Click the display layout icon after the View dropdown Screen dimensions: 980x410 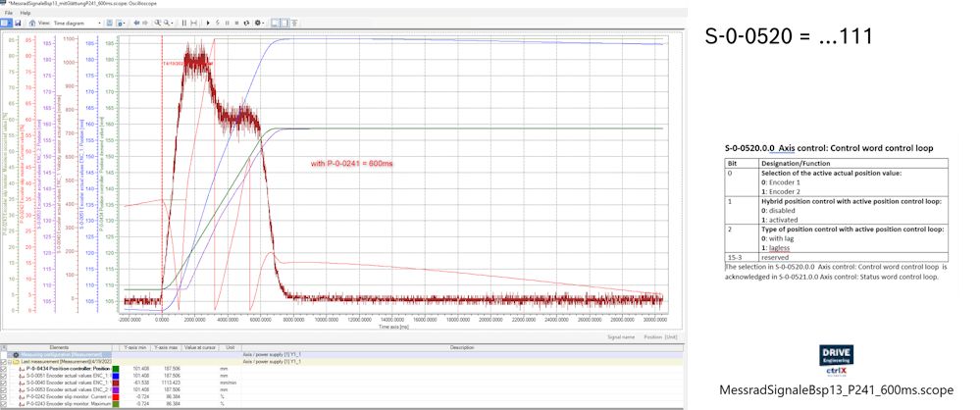pyautogui.click(x=109, y=23)
